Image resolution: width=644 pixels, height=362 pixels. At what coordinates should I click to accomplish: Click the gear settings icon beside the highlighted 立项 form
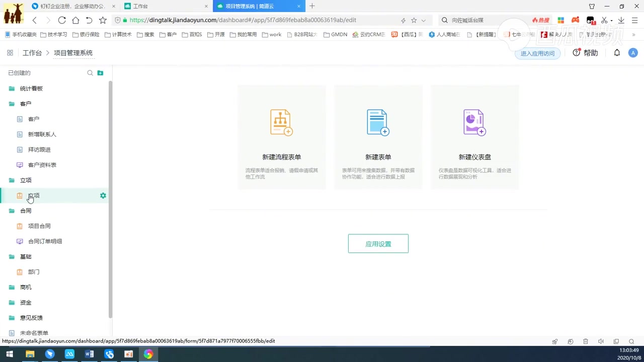click(103, 196)
